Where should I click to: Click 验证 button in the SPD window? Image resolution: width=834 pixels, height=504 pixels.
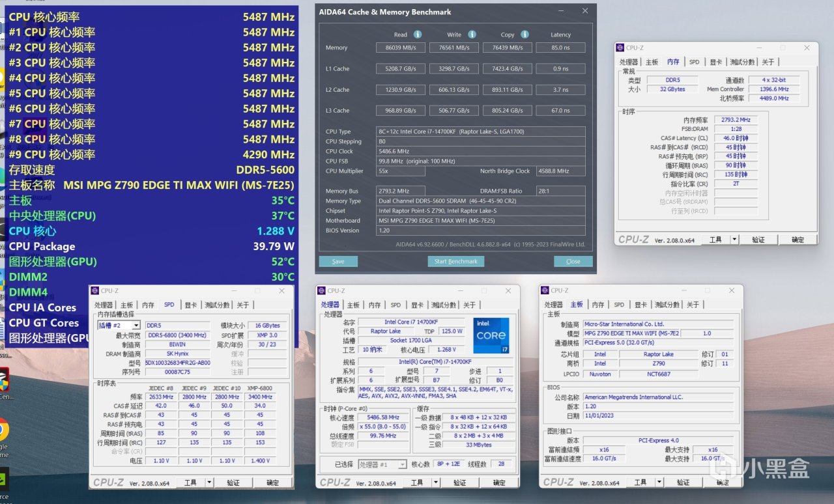click(x=233, y=483)
